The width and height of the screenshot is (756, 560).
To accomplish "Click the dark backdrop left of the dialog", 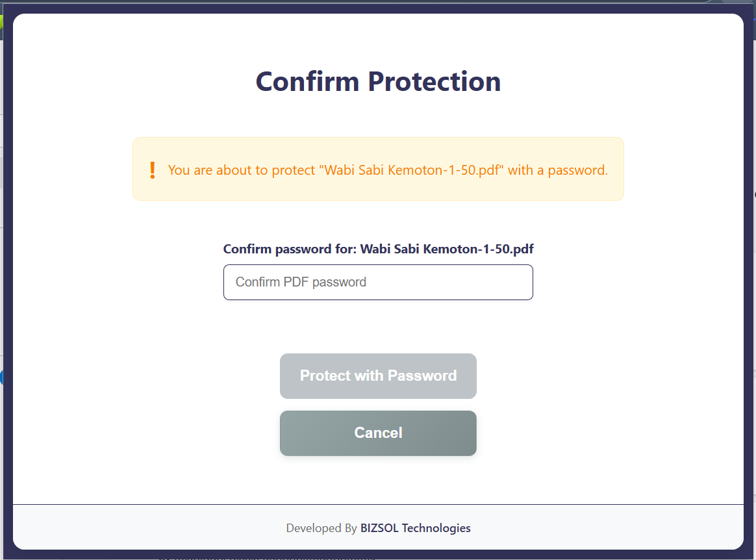I will (x=8, y=292).
